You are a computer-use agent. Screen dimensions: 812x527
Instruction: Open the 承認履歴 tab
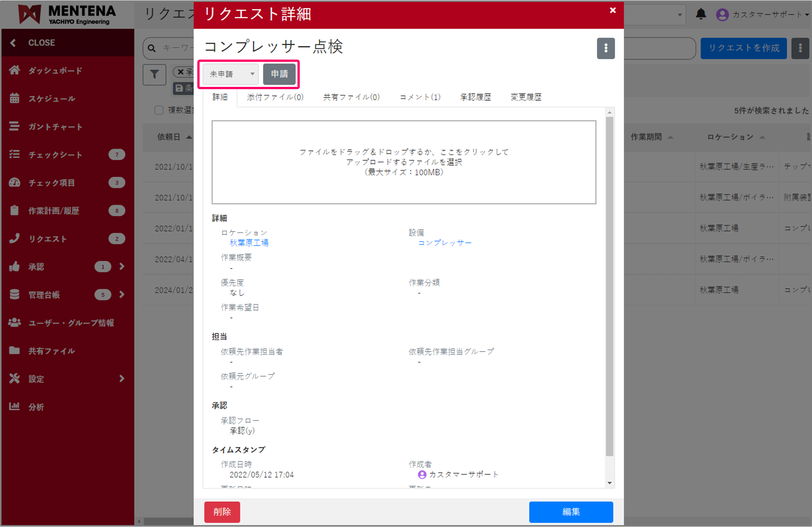(x=475, y=97)
